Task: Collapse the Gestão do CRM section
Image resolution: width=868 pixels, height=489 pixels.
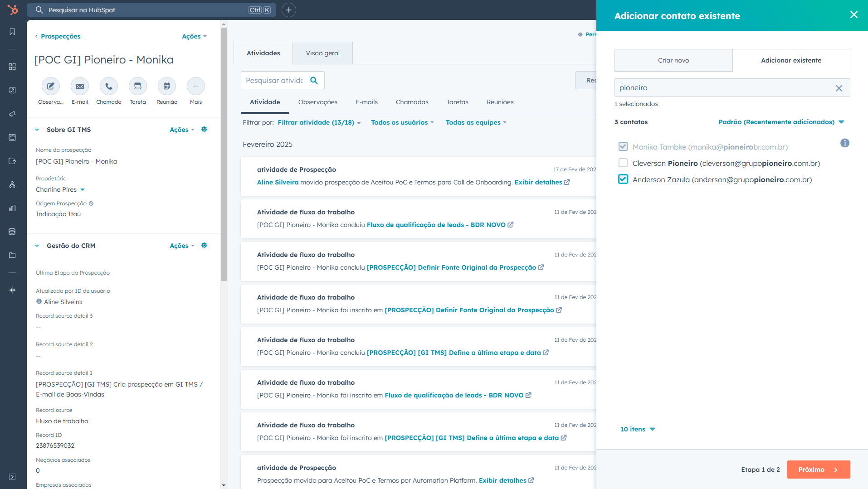Action: click(x=37, y=246)
